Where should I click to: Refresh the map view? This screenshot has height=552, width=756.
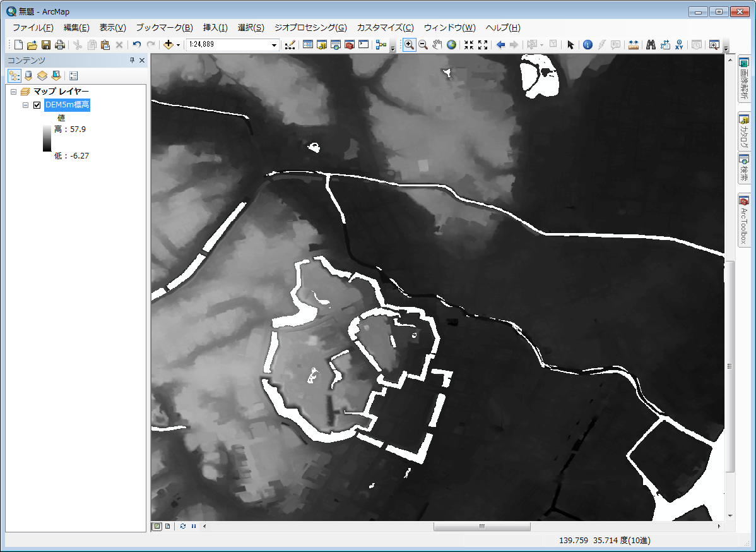(183, 527)
